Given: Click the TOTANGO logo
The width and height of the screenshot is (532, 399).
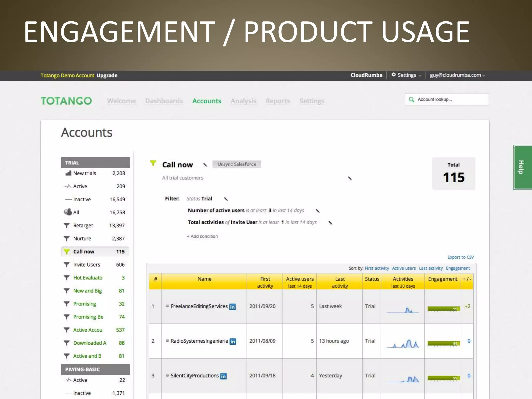Looking at the screenshot, I should click(x=66, y=101).
